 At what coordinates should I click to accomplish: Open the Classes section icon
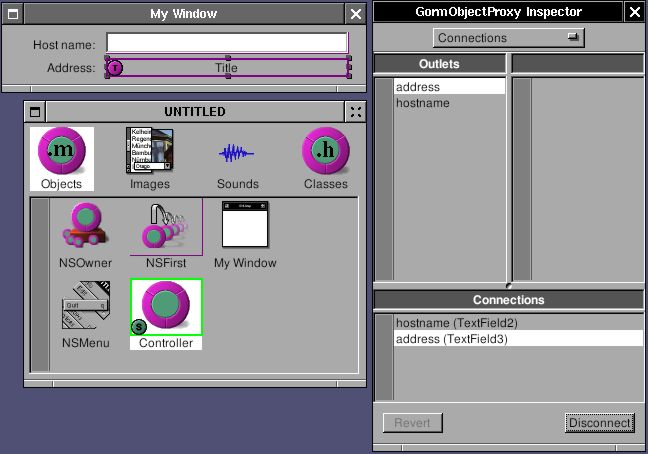tap(325, 151)
